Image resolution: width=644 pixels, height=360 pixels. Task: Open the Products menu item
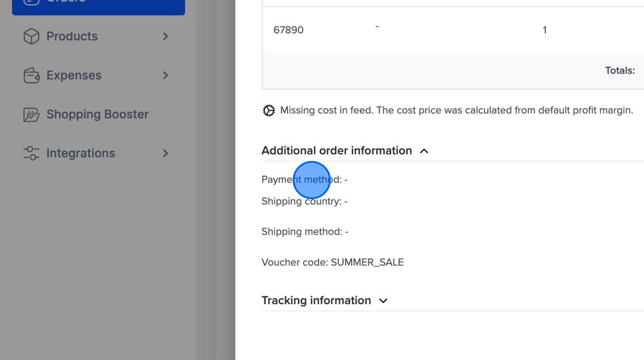point(71,36)
